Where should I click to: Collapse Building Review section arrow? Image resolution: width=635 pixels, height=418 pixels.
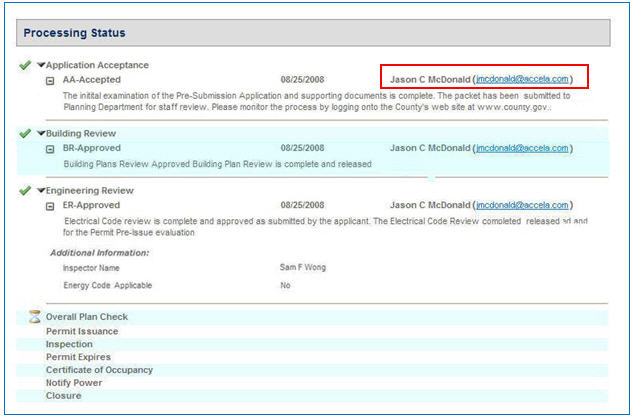point(41,133)
